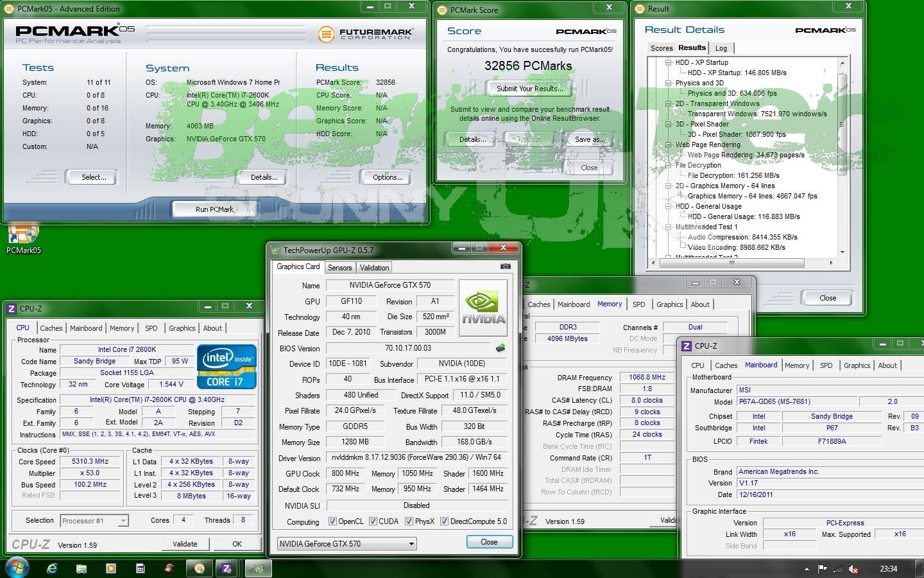Open the Scores tab in Result Details

pos(662,48)
